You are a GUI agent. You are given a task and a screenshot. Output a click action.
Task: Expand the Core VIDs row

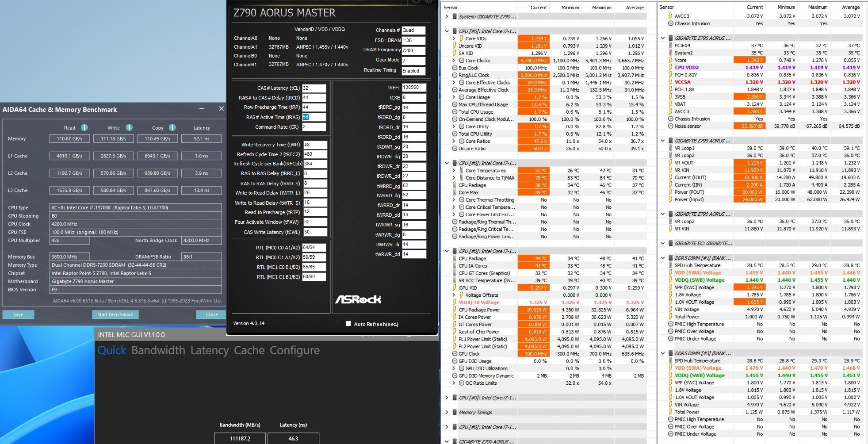(454, 38)
